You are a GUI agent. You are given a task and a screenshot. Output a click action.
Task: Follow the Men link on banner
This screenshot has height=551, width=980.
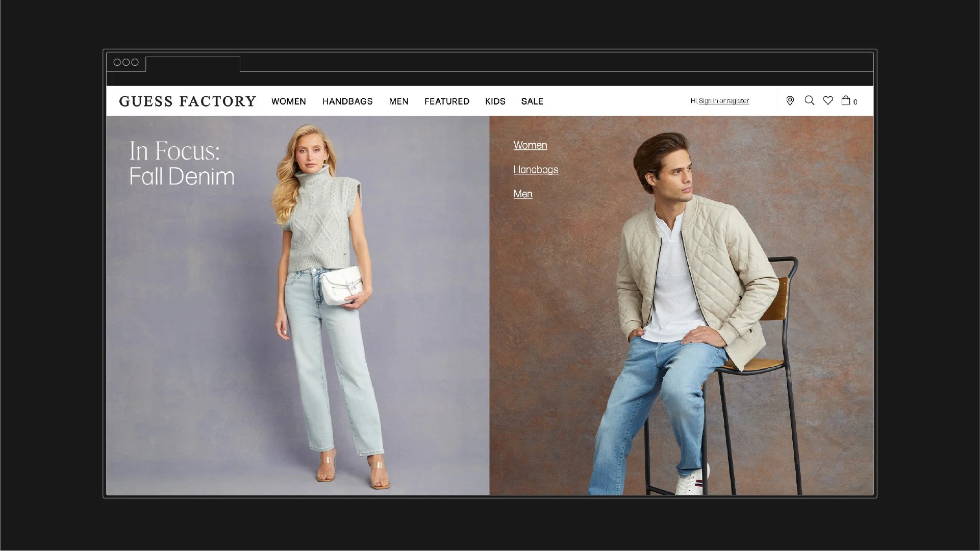(x=523, y=194)
